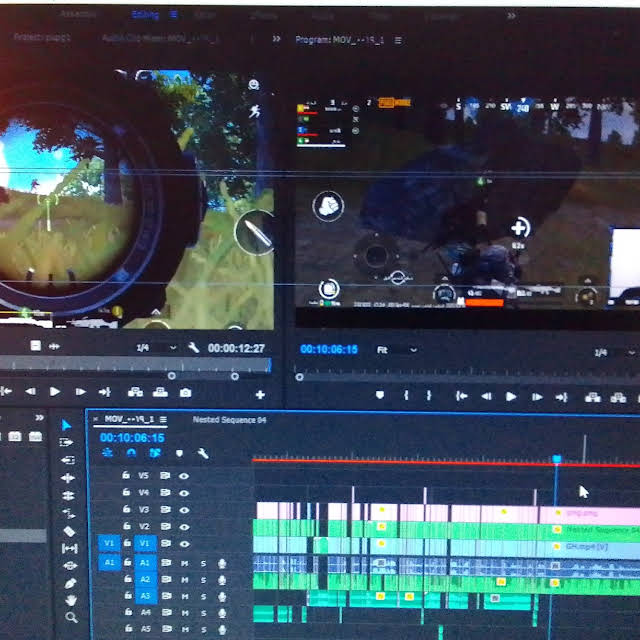Switch to Assembly workspace tab
Image resolution: width=640 pixels, height=640 pixels.
pos(78,14)
